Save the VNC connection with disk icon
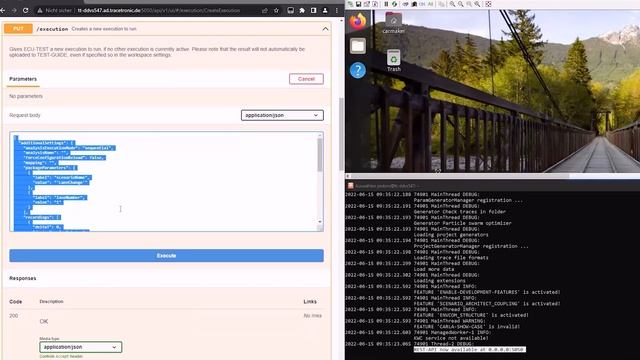This screenshot has width=640, height=360. tap(358, 4)
